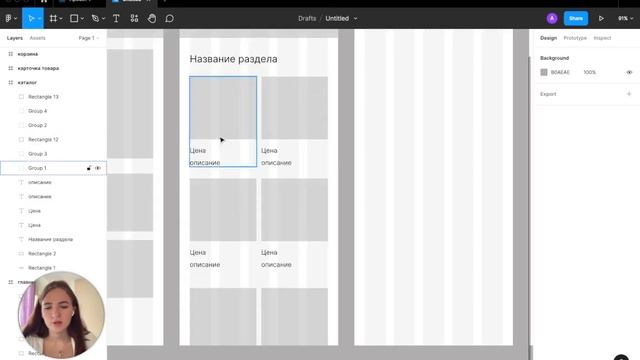Open Pen tool options dropdown arrow

tap(103, 19)
